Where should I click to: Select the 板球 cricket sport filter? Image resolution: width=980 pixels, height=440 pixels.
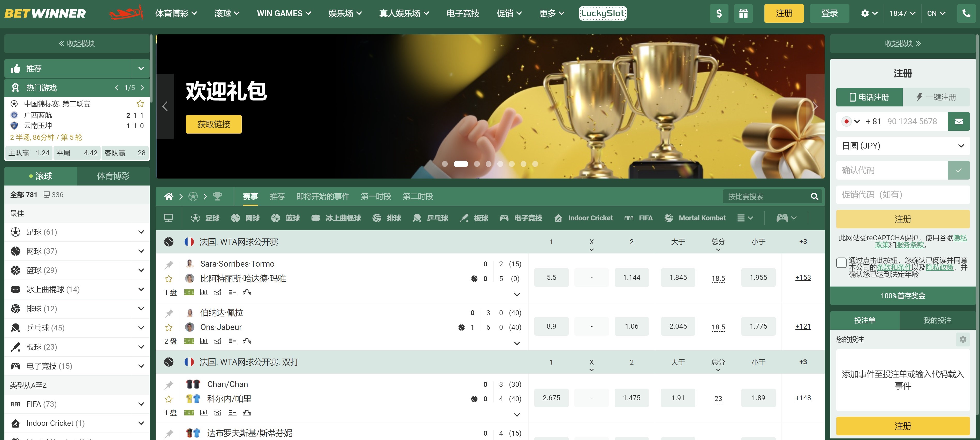coord(474,218)
